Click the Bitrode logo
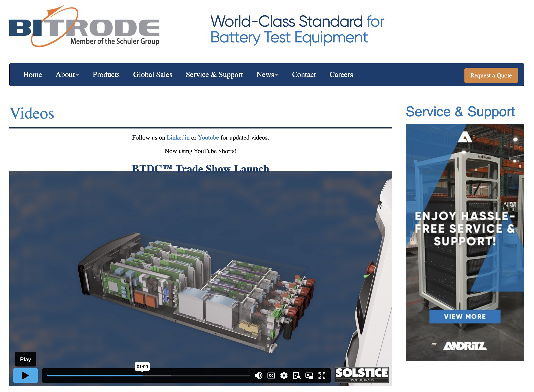The image size is (534, 392). [x=84, y=26]
